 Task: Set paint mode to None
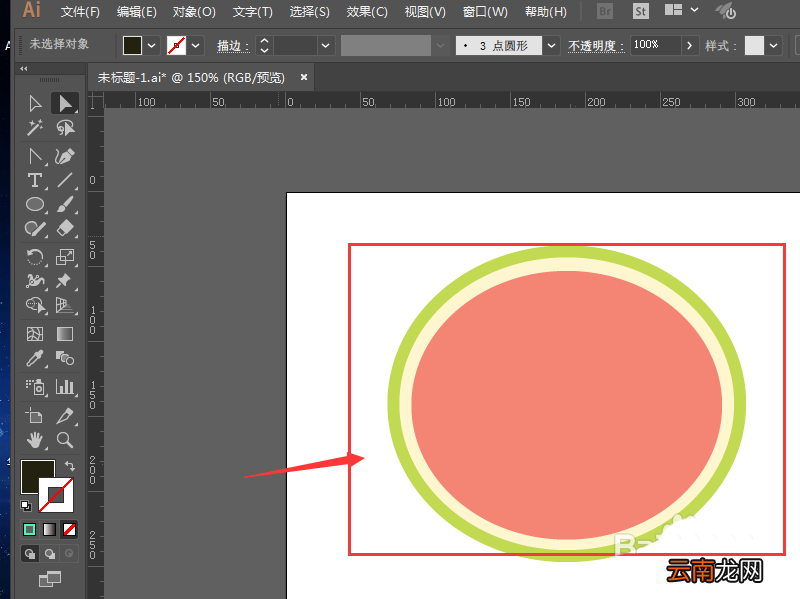pyautogui.click(x=69, y=530)
